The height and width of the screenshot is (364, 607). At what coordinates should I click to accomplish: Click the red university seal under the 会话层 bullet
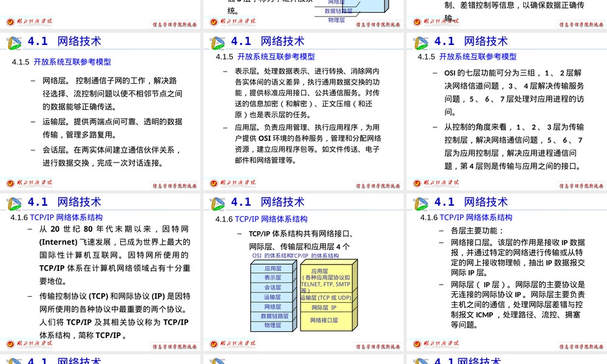coord(10,183)
